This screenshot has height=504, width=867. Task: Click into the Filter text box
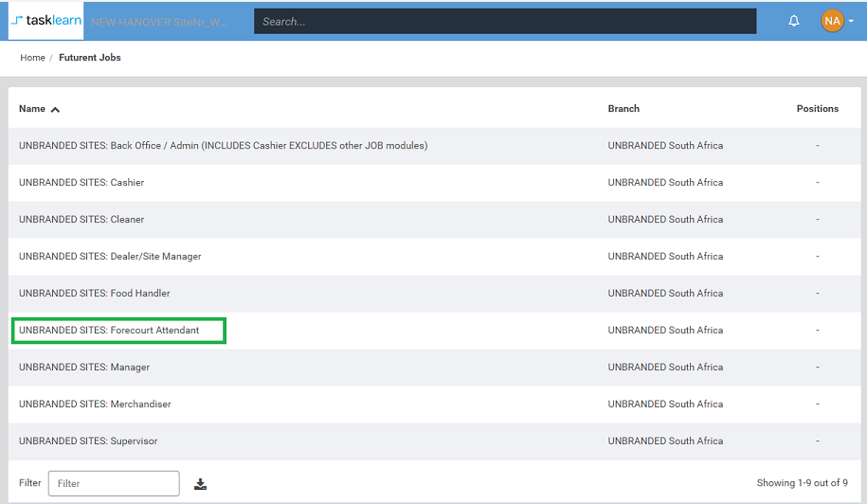(114, 483)
